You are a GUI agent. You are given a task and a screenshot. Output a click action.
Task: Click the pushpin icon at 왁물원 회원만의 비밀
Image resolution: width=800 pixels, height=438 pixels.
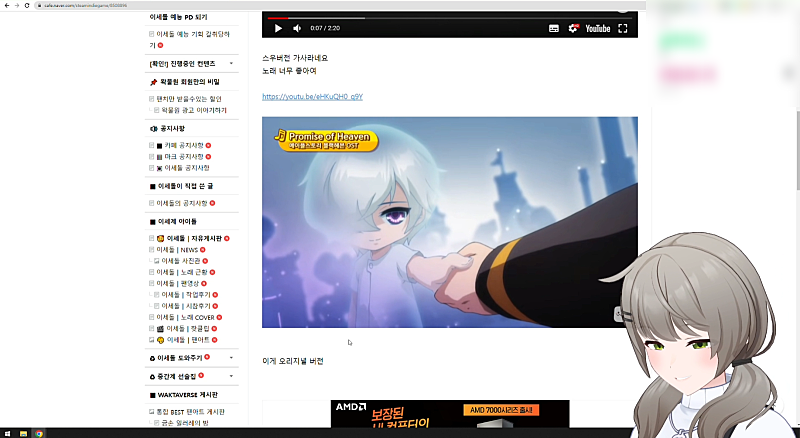click(153, 82)
